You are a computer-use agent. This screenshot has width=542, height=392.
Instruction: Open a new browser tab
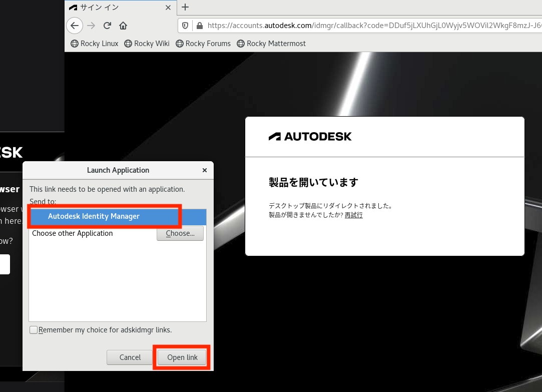tap(185, 8)
